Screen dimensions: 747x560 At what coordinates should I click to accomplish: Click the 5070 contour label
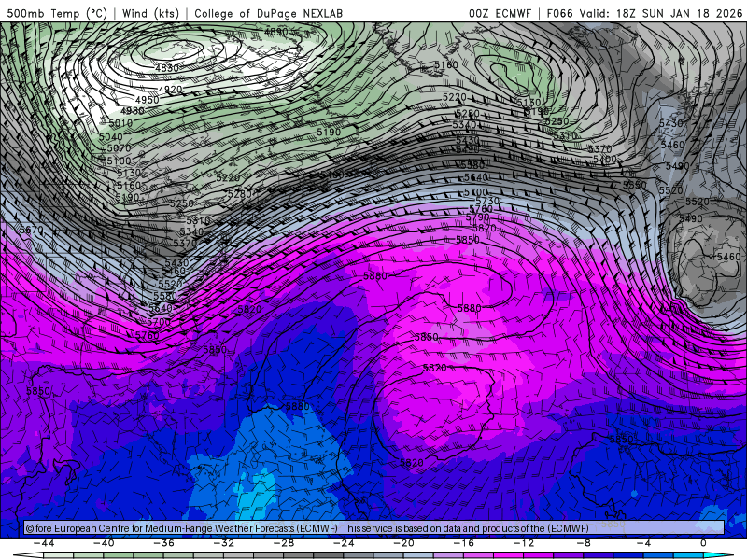coord(119,148)
